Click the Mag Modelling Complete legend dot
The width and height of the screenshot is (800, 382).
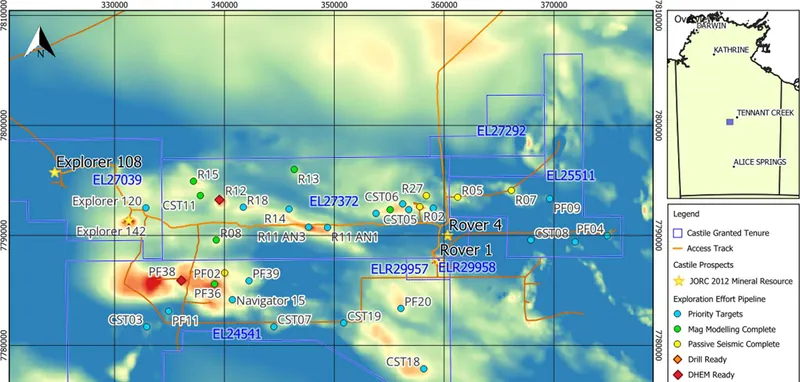[x=679, y=329]
